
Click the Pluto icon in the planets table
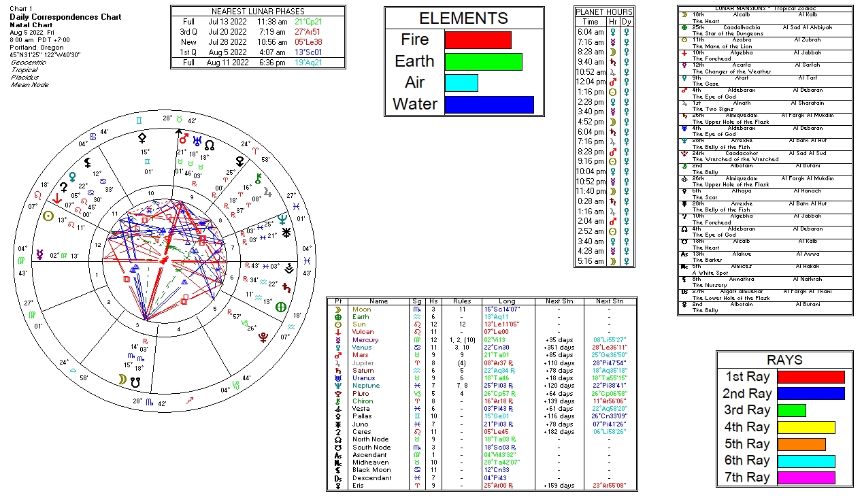pyautogui.click(x=339, y=393)
